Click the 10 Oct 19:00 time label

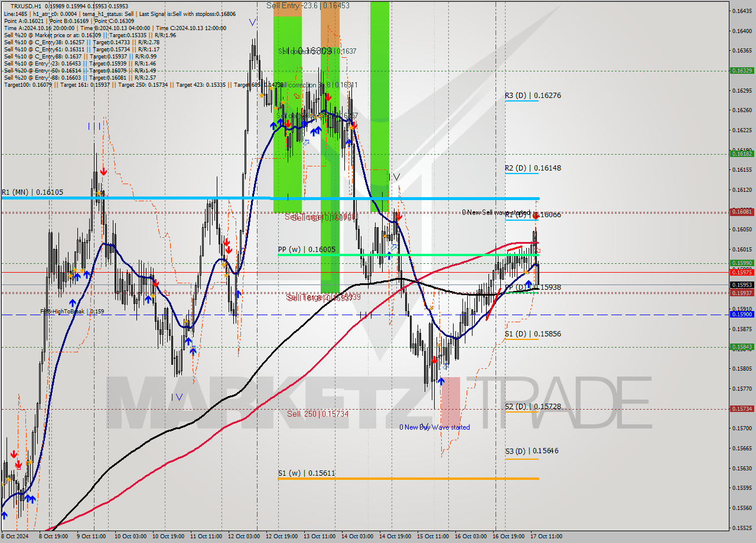[168, 537]
